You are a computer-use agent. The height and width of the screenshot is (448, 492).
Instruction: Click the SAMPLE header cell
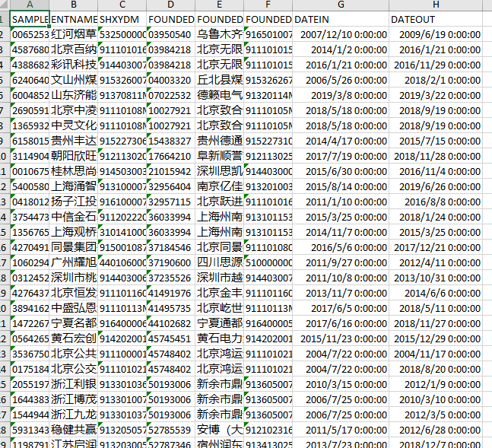click(30, 19)
